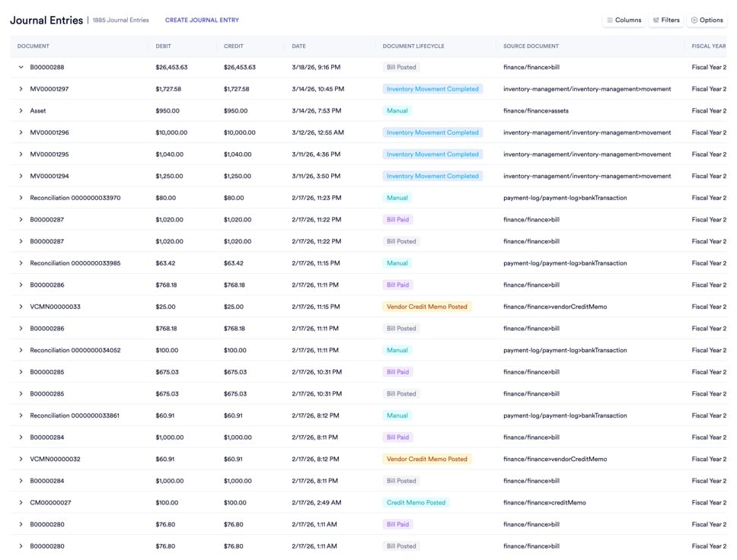Click the $26,453.63 value in Debit column
The image size is (737, 560).
[171, 67]
